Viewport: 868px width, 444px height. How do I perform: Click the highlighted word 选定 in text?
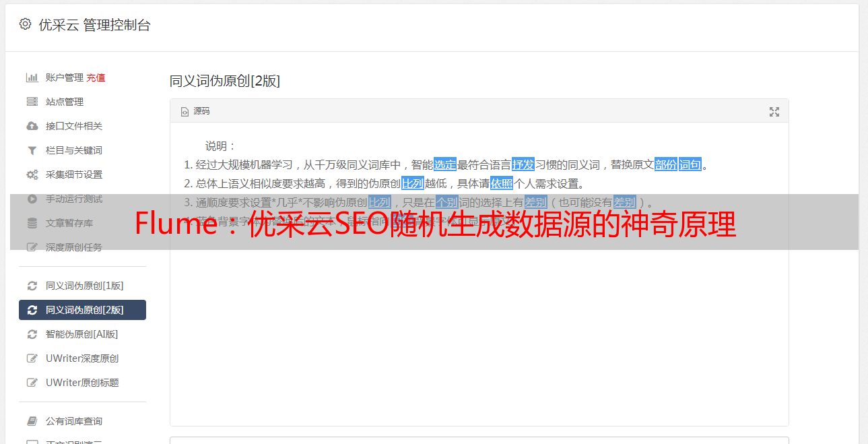(445, 164)
